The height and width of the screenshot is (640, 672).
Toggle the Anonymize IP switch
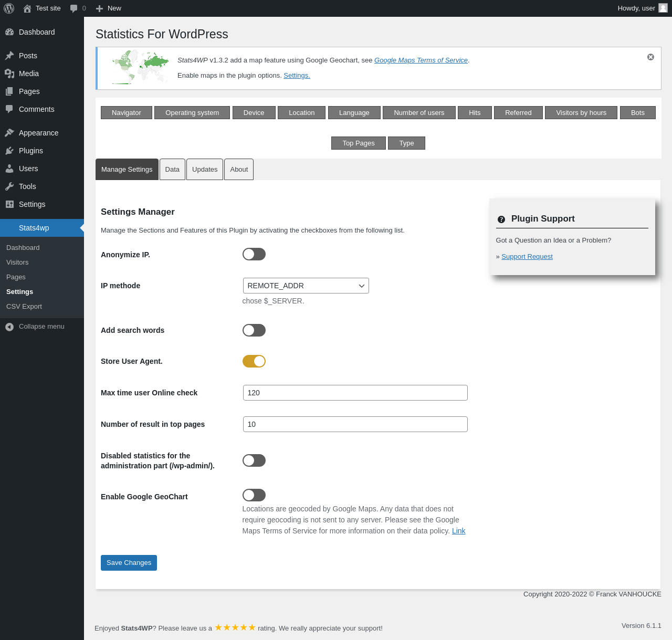[x=254, y=254]
